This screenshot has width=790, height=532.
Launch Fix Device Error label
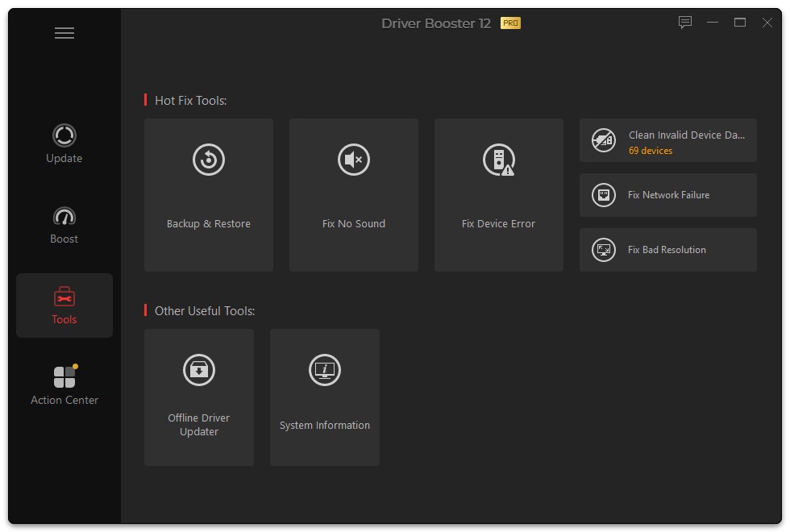coord(499,224)
